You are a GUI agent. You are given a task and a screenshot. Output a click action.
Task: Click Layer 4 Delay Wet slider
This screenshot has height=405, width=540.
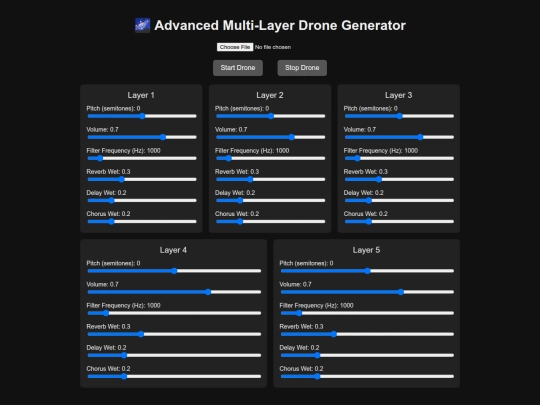174,355
